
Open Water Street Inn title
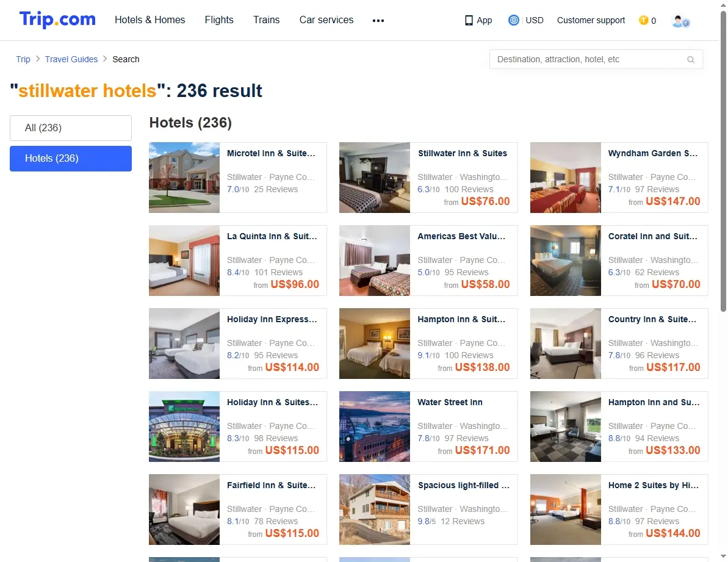450,402
